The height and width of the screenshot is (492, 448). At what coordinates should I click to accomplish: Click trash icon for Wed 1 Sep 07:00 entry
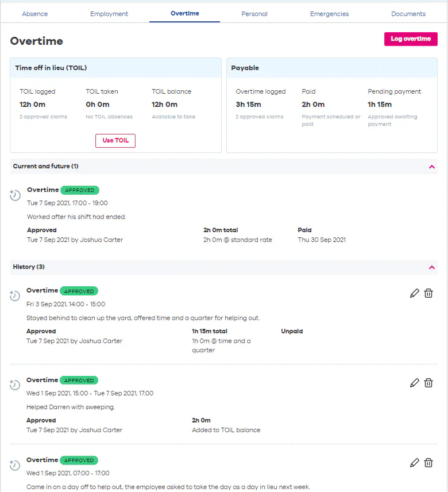click(428, 463)
